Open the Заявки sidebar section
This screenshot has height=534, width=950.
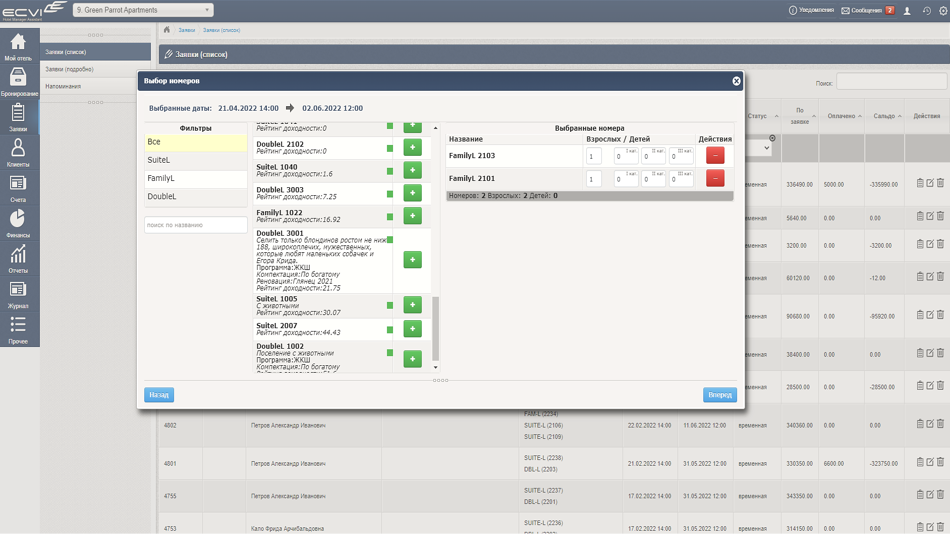[x=18, y=118]
